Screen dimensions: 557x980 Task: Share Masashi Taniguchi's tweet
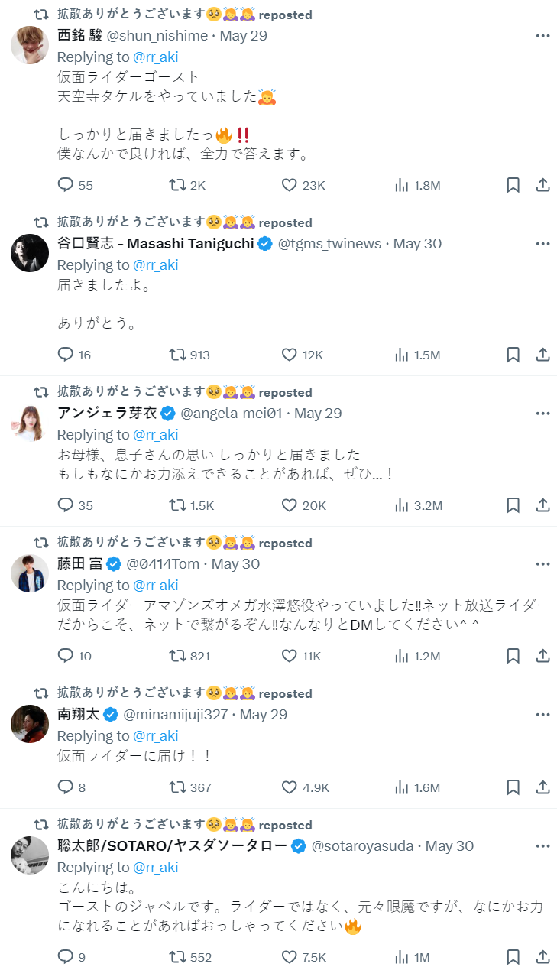pyautogui.click(x=542, y=355)
